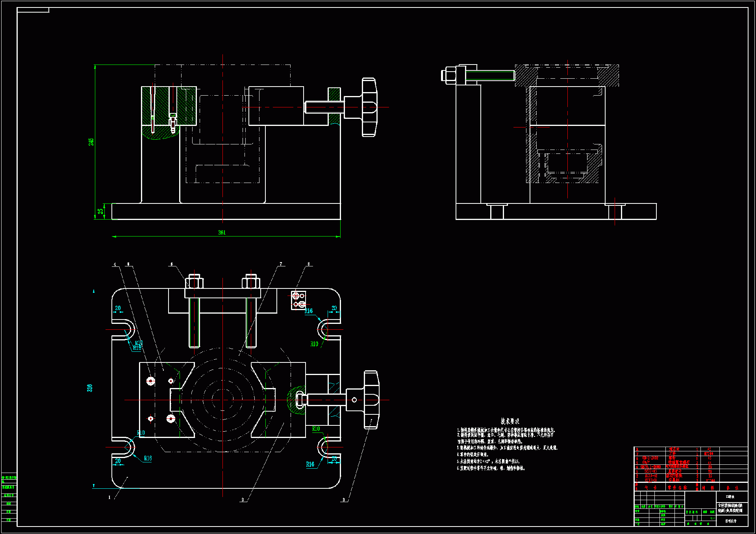
Task: Click part number 3 leader label
Action: 343,500
